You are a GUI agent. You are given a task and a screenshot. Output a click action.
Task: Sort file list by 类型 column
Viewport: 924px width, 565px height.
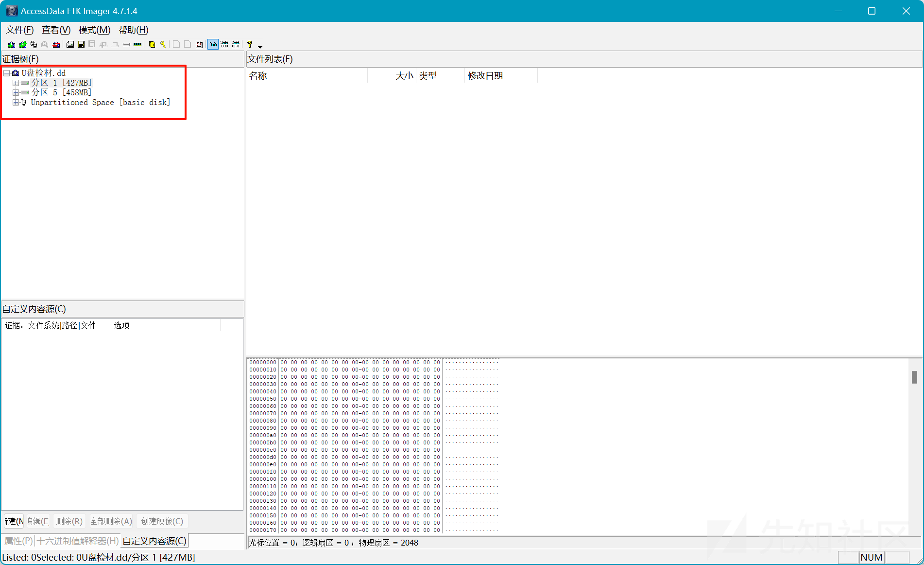click(440, 76)
